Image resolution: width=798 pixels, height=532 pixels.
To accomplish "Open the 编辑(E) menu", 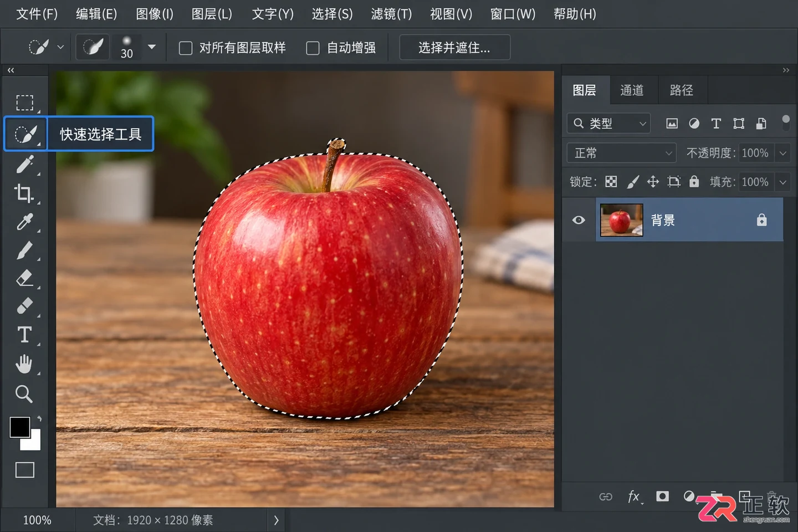I will [x=96, y=14].
